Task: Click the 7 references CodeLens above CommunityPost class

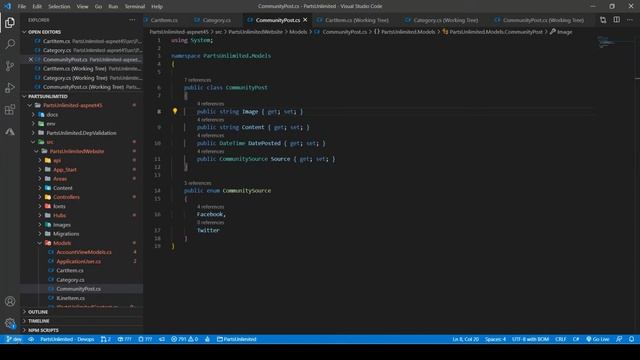Action: 198,80
